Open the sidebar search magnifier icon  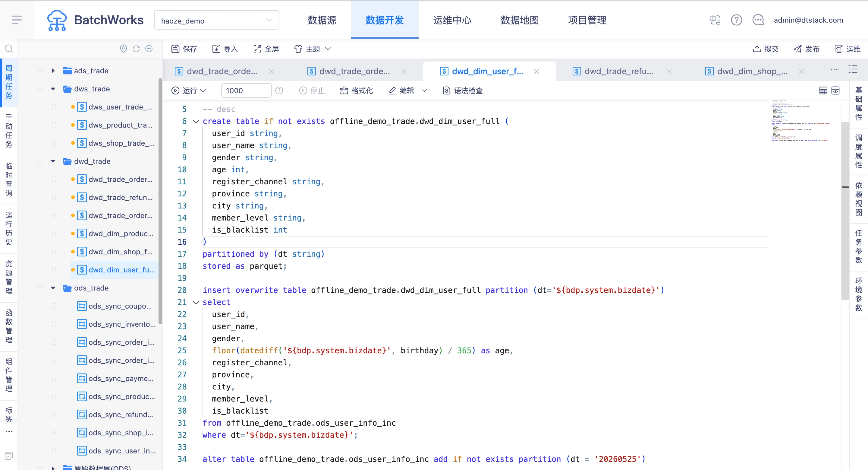(9, 49)
